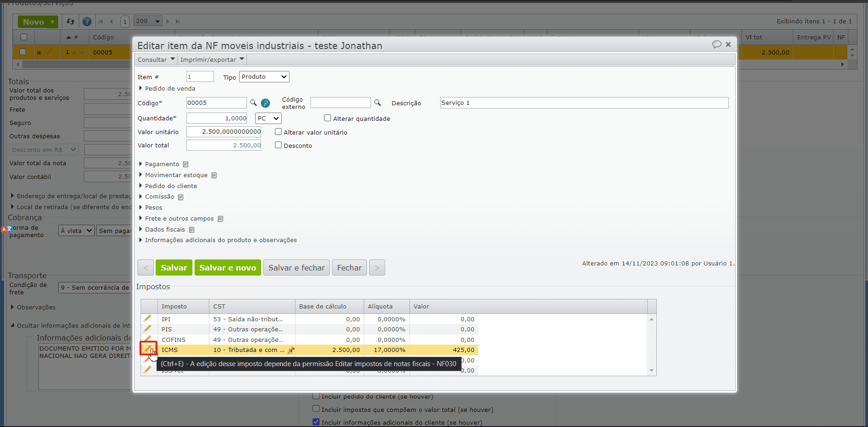Check select-all box in background grid header

click(24, 37)
